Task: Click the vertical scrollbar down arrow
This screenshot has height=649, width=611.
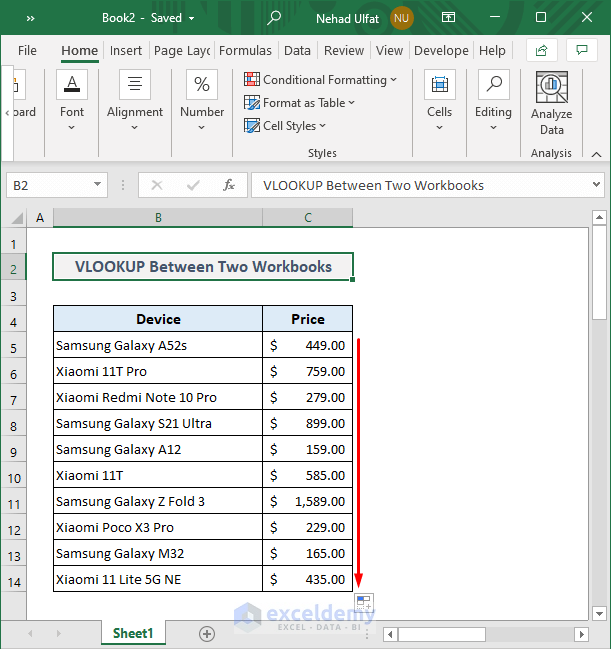Action: [x=599, y=613]
